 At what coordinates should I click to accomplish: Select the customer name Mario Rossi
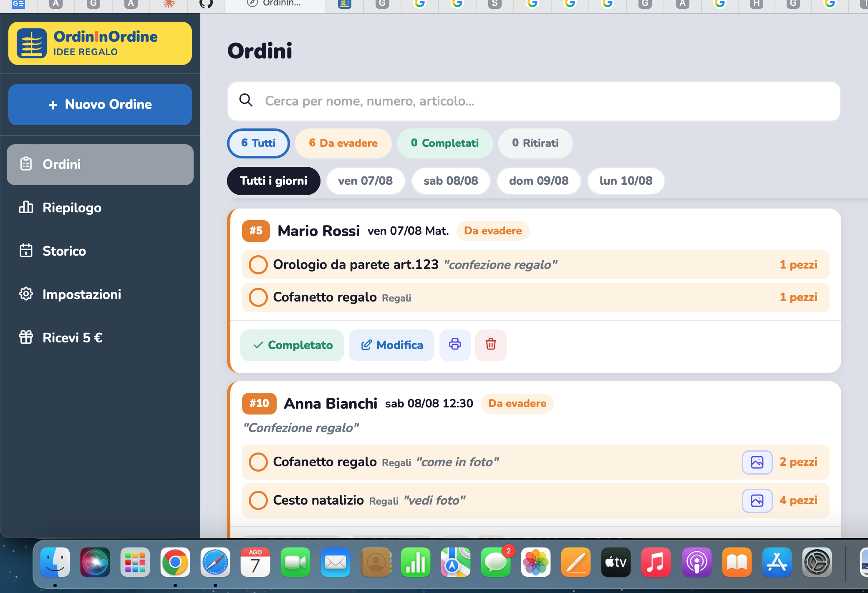tap(319, 231)
